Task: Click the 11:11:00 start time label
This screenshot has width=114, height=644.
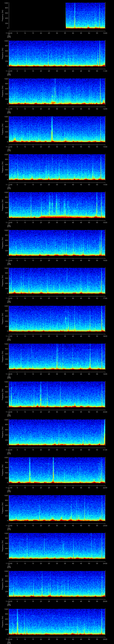Action: point(9,109)
